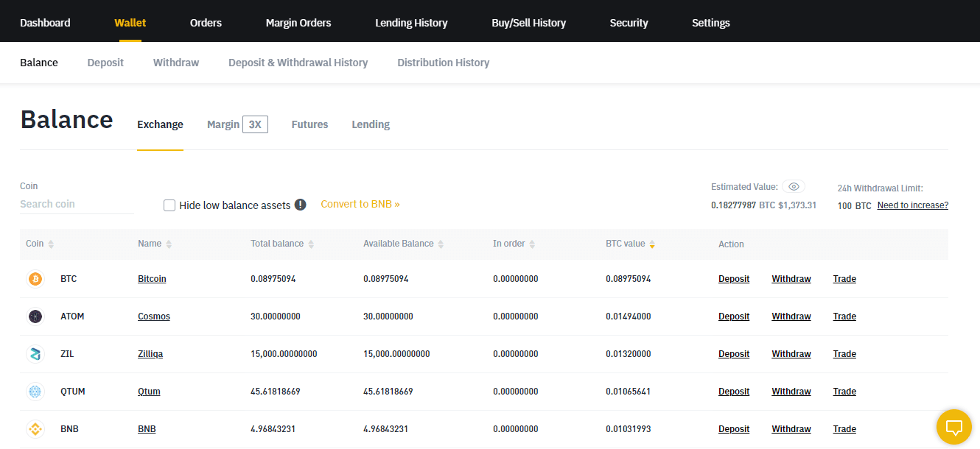
Task: Open Buy/Sell History page
Action: click(529, 23)
